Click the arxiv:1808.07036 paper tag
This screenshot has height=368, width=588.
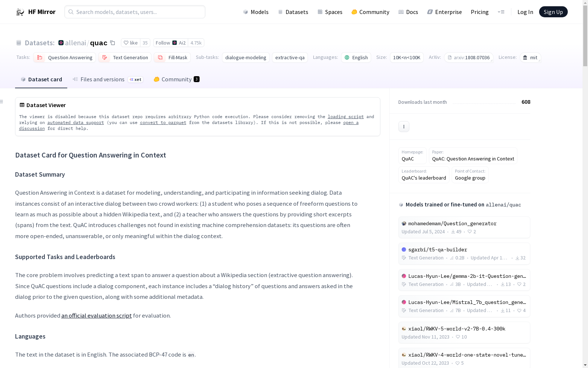tap(469, 58)
